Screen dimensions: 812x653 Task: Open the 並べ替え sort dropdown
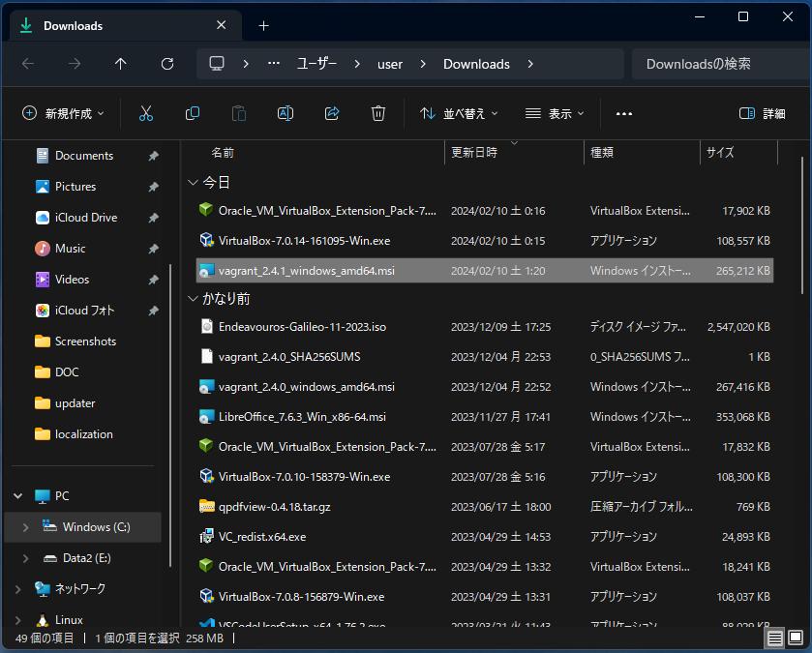[x=459, y=113]
